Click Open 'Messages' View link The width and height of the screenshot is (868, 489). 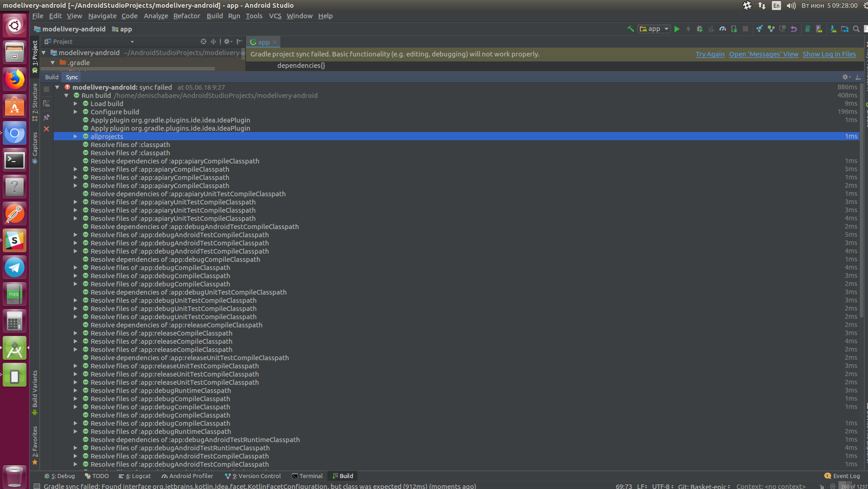click(764, 54)
